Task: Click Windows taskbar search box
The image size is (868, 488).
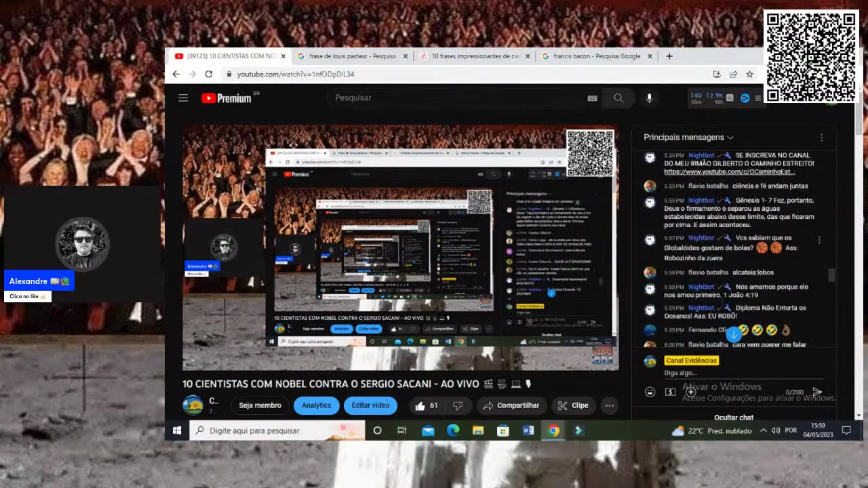Action: 277,430
